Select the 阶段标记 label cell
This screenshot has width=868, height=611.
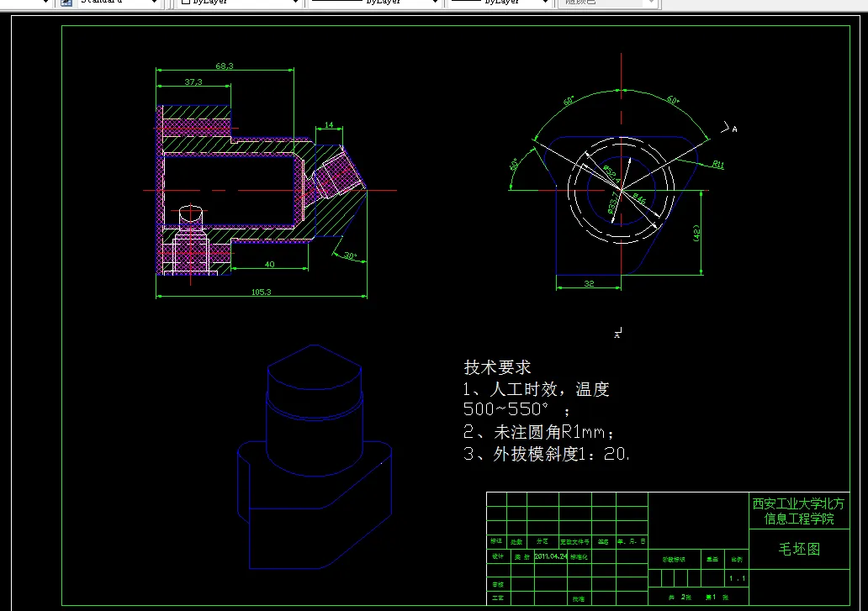click(674, 560)
